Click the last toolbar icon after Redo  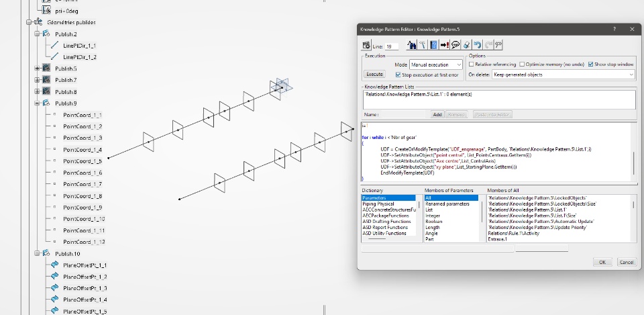(x=498, y=45)
